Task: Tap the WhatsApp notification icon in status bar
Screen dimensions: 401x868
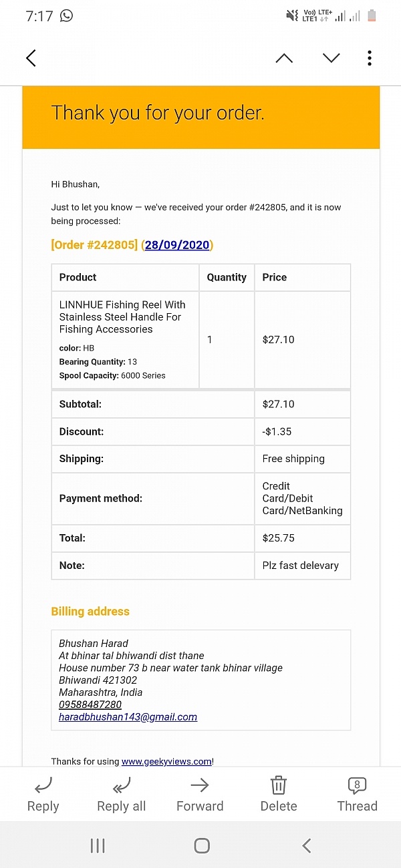Action: [66, 15]
